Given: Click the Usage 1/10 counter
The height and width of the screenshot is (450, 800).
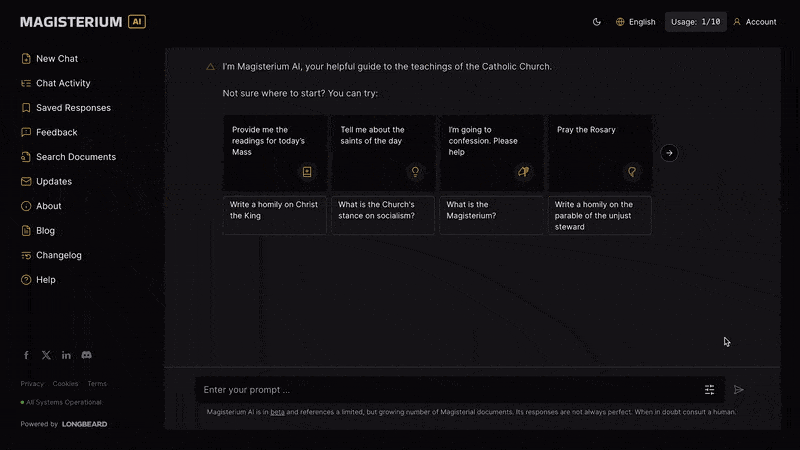Looking at the screenshot, I should tap(696, 21).
